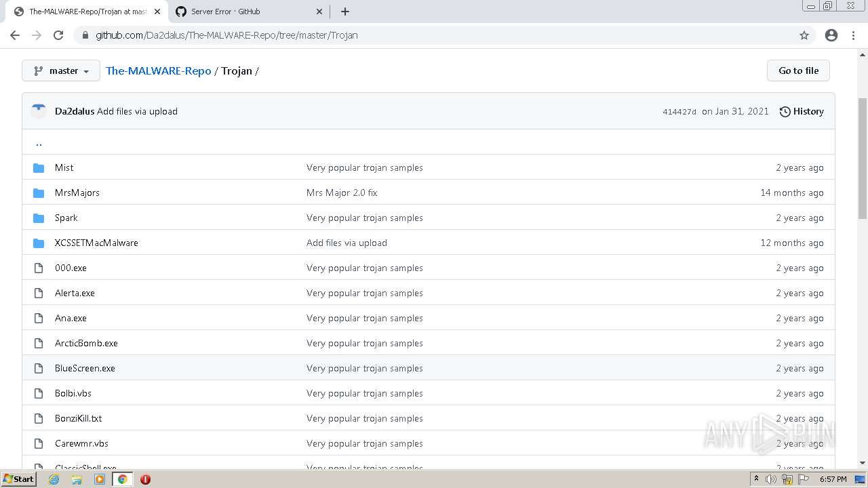Bookmark this page with the star icon

click(x=804, y=35)
